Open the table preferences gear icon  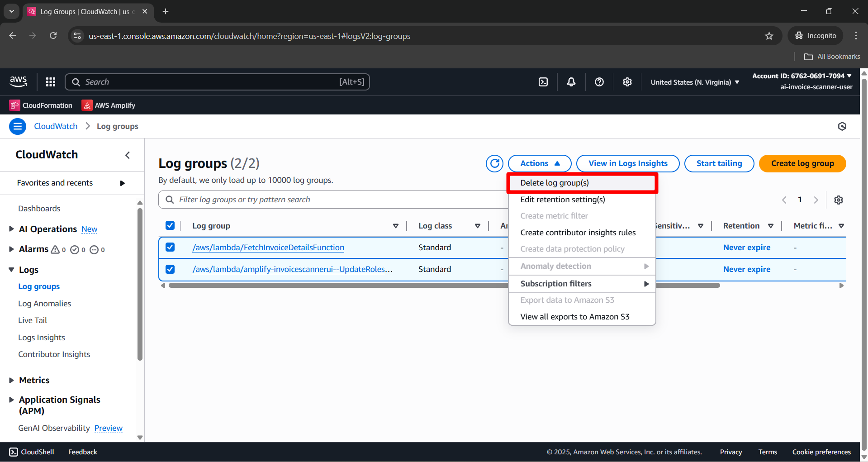(x=839, y=200)
